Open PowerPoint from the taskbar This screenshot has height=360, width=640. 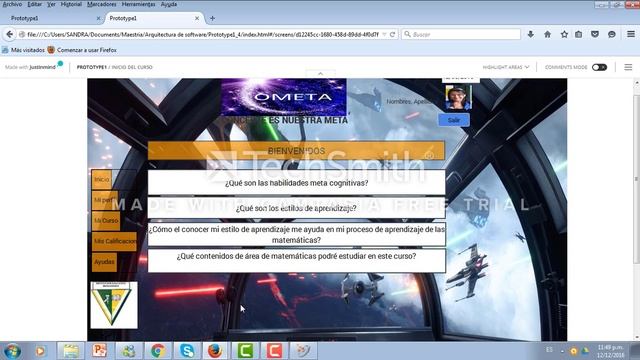coord(99,351)
